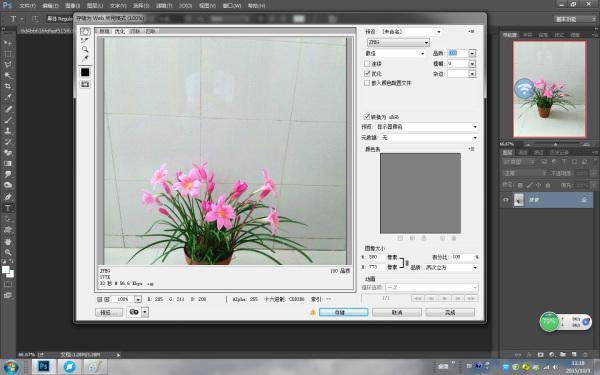This screenshot has width=600, height=375.
Task: Switch to the 优化 (Optimized) tab
Action: [x=120, y=31]
